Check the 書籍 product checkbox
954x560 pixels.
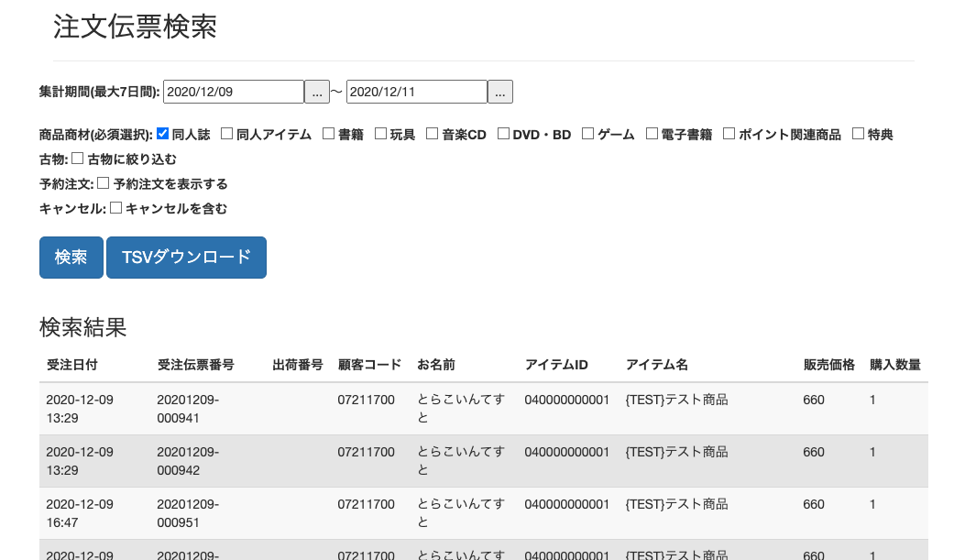(327, 134)
